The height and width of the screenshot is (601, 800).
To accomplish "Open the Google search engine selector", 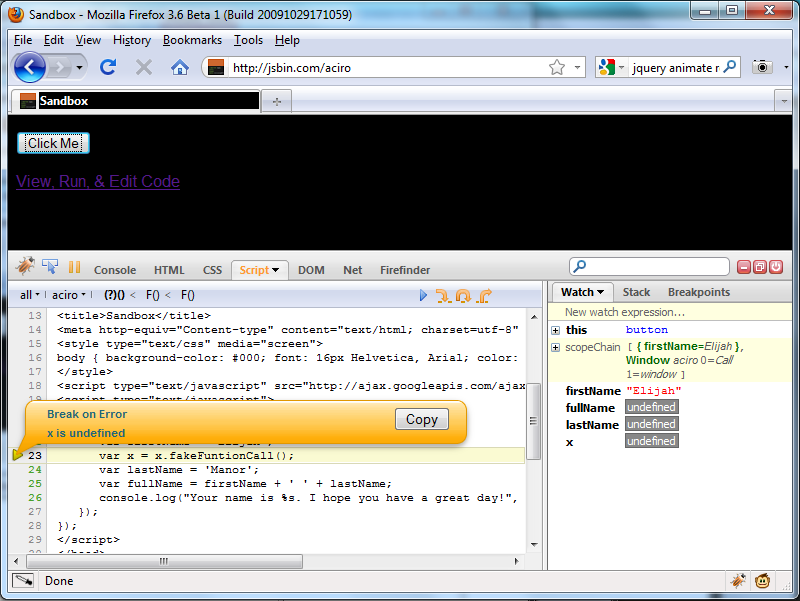I will coord(612,67).
